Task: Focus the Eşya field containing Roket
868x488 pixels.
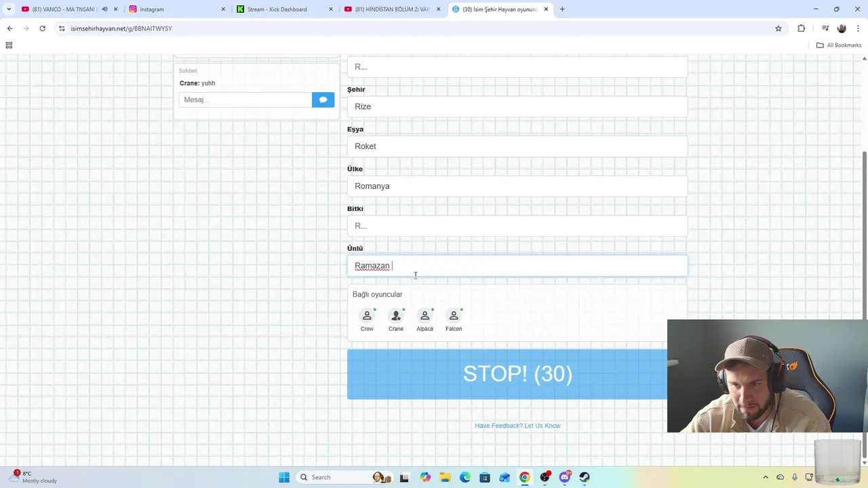Action: click(x=517, y=146)
